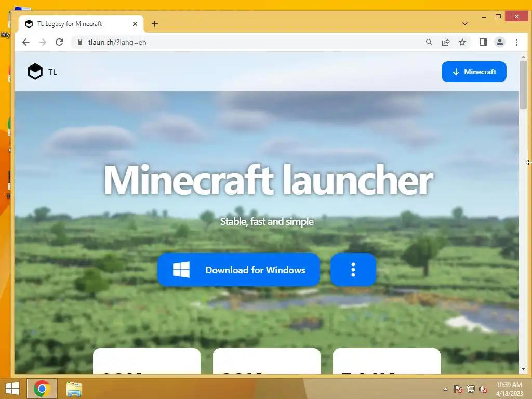Click the zoom magnifier icon in address bar
Screen dimensions: 532x399
click(429, 42)
